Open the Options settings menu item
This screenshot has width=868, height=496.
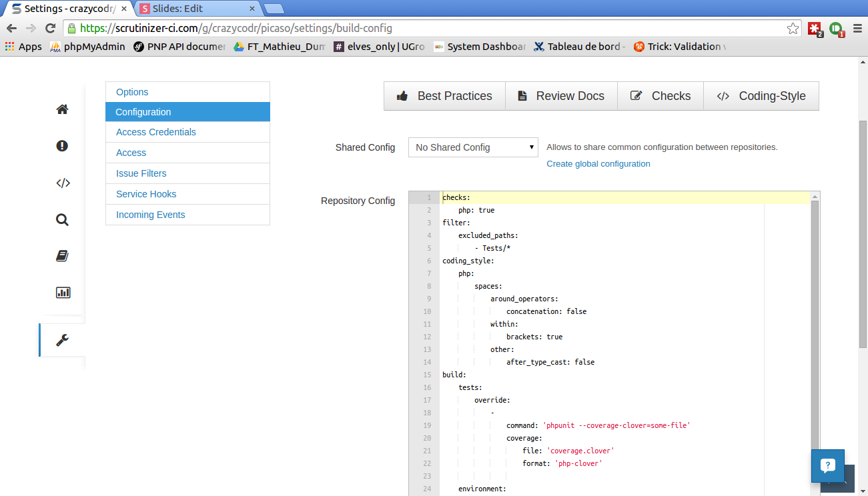click(x=187, y=92)
